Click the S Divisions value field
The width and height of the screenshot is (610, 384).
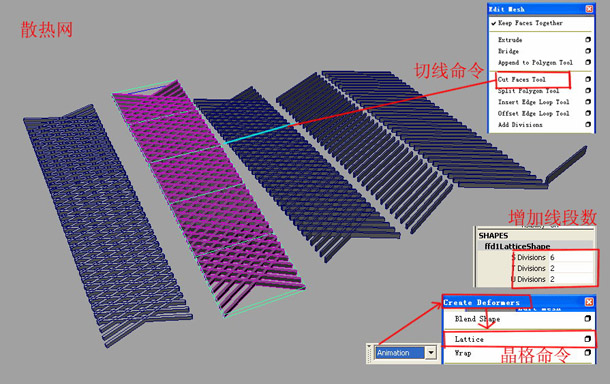point(571,257)
